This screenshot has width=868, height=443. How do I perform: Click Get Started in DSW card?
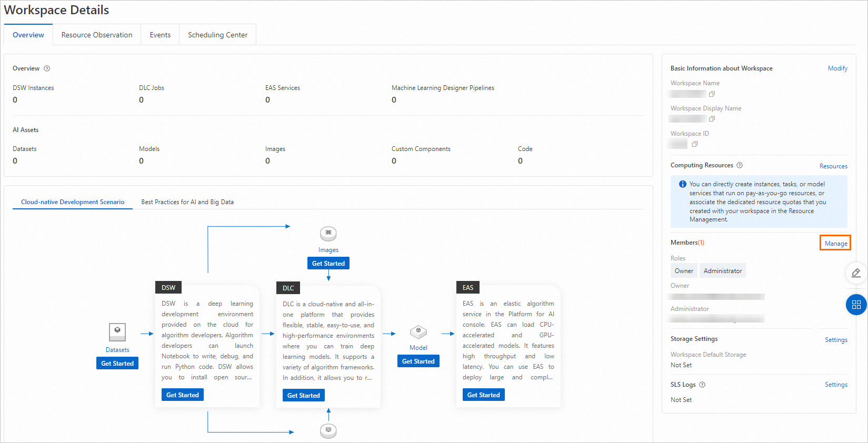click(x=183, y=395)
